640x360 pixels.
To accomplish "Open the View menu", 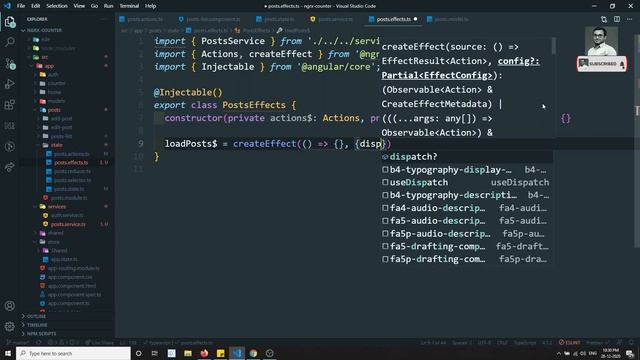I will (x=79, y=6).
